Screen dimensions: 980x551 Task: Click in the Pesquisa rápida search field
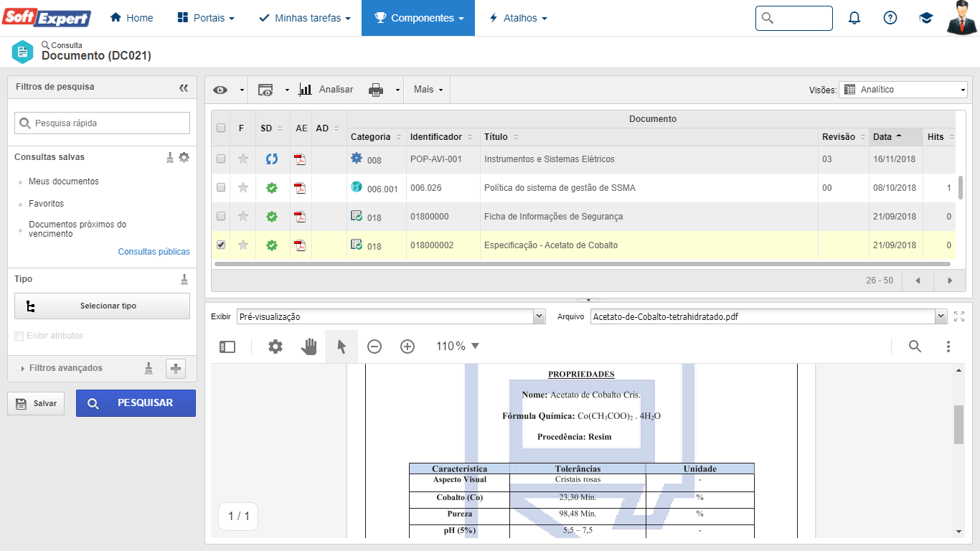(x=103, y=123)
